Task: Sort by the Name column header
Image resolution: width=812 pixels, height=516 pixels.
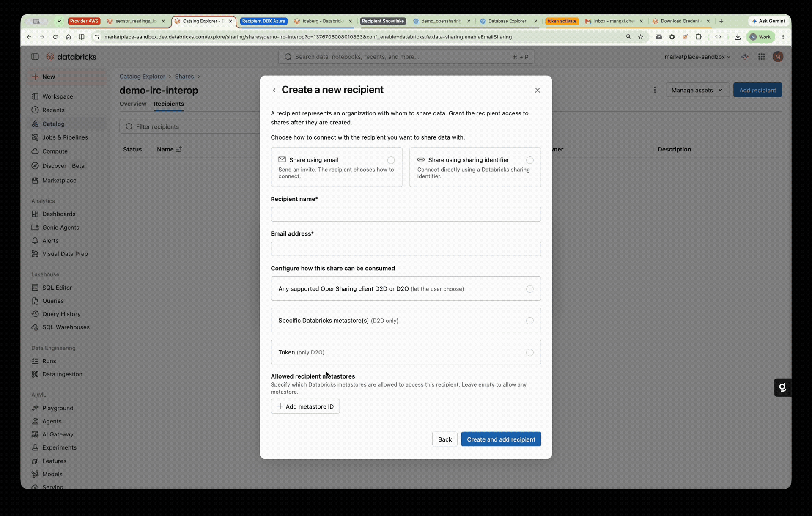Action: (x=169, y=149)
